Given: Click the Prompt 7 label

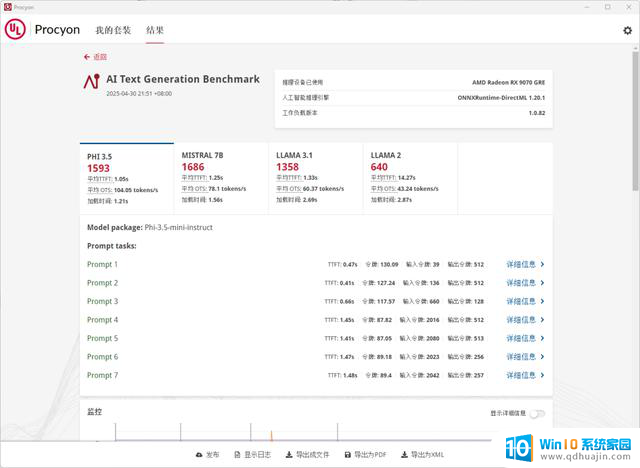Looking at the screenshot, I should pos(102,375).
